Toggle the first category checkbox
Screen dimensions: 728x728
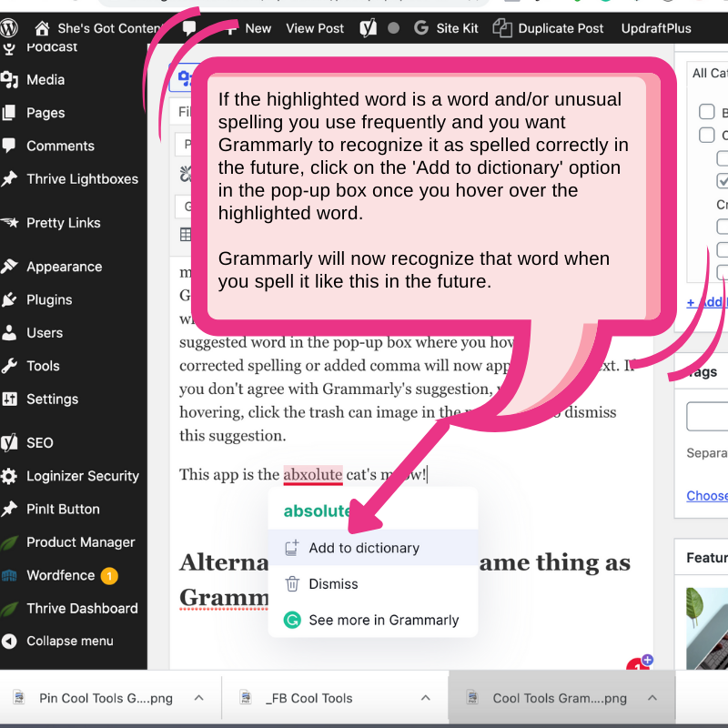tap(706, 112)
